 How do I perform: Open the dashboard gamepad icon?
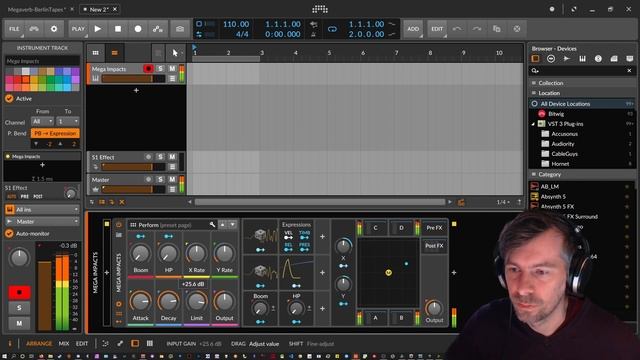(34, 29)
